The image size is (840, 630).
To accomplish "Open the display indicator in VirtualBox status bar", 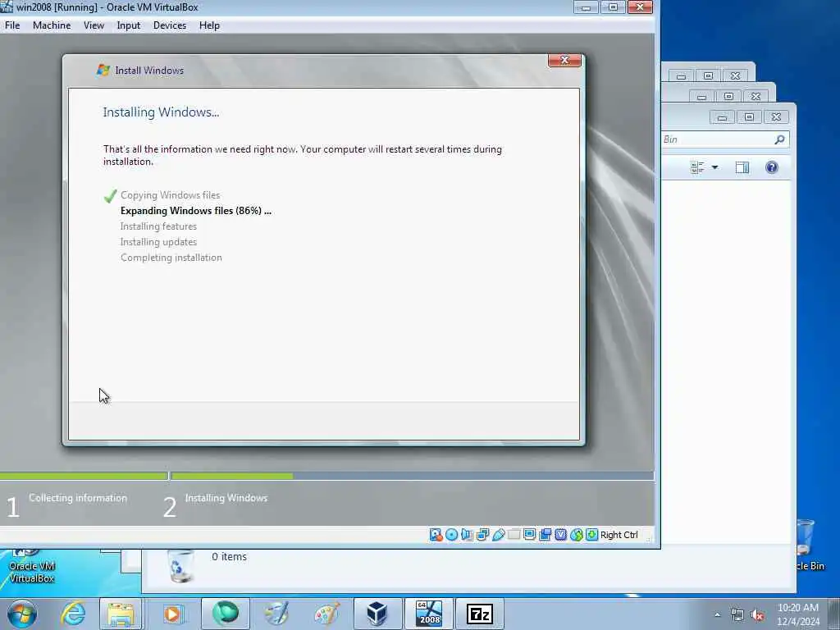I will pyautogui.click(x=529, y=535).
